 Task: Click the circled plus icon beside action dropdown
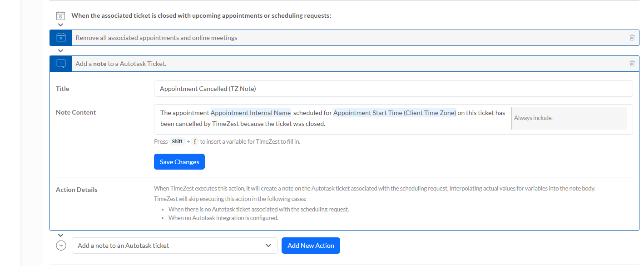[61, 246]
